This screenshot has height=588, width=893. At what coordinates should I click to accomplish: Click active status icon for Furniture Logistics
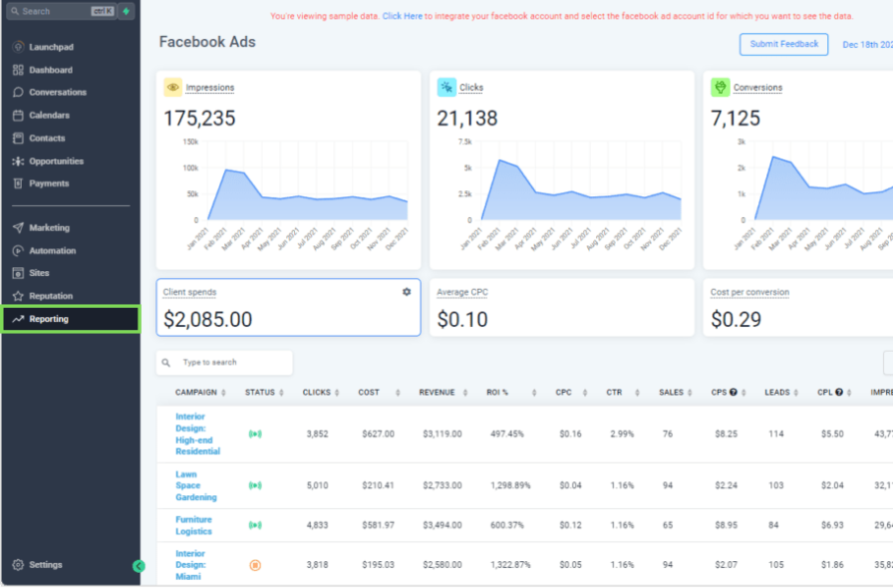255,525
